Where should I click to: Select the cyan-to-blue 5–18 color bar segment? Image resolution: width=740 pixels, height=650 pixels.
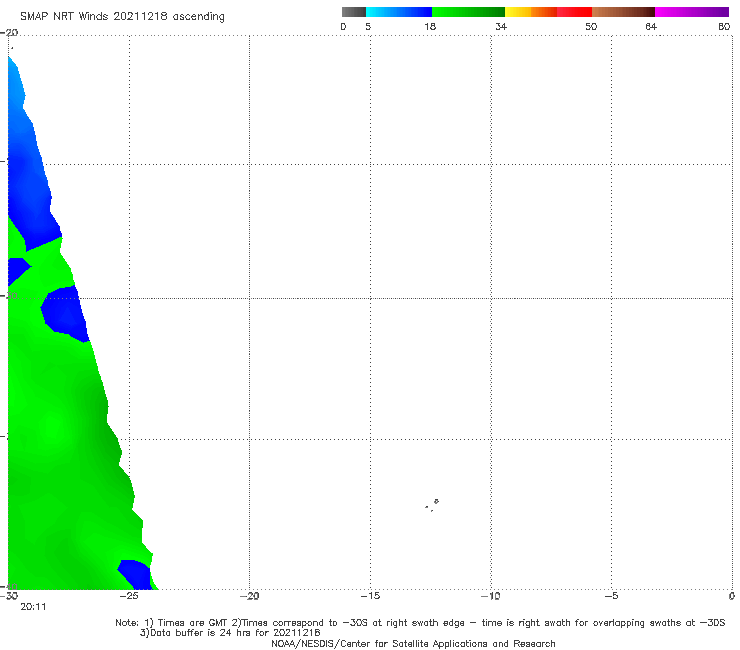[399, 12]
